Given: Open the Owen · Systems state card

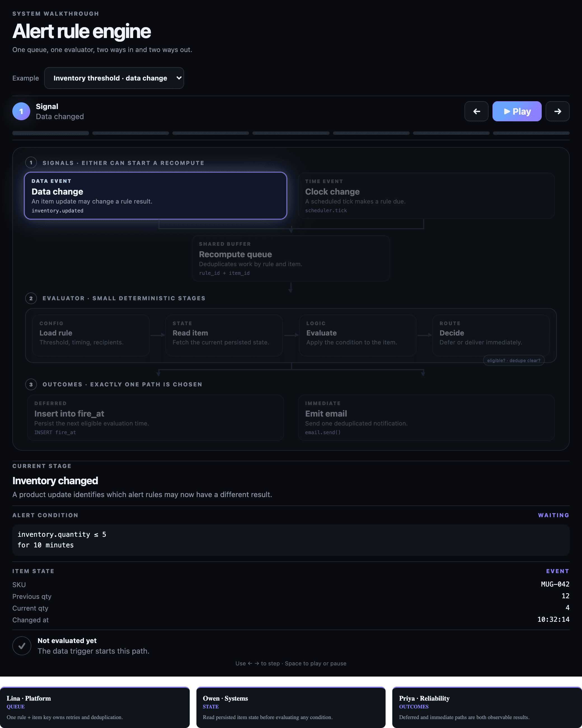Looking at the screenshot, I should tap(291, 707).
